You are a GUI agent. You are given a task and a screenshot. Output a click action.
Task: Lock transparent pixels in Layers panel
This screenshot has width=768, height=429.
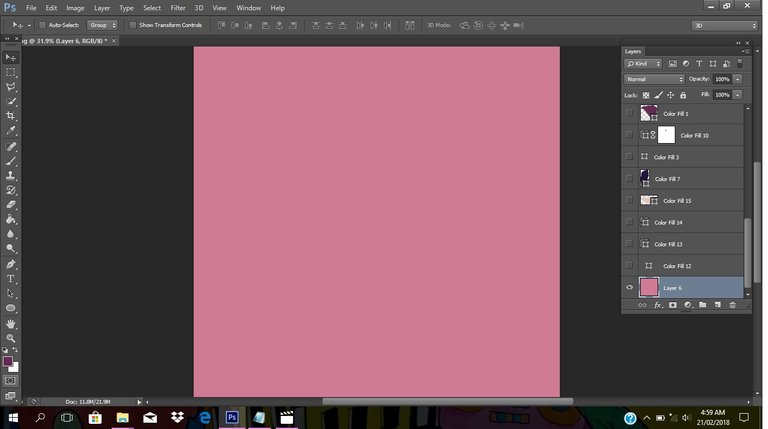pos(646,95)
